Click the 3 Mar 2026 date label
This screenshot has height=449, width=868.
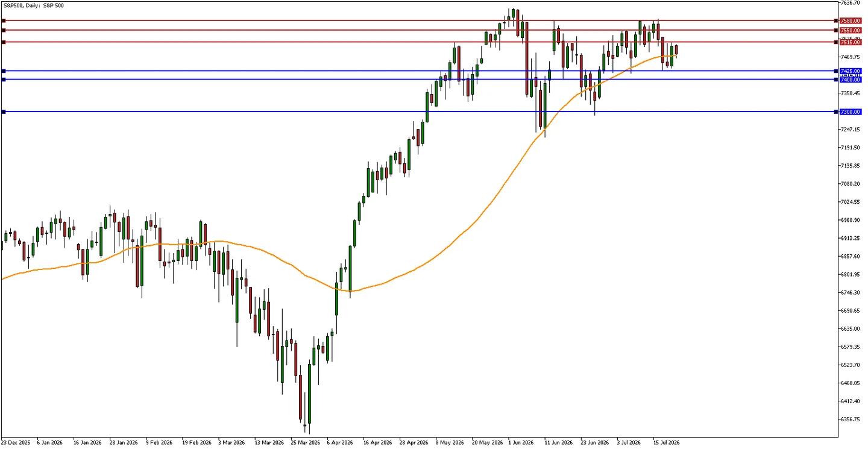[231, 442]
